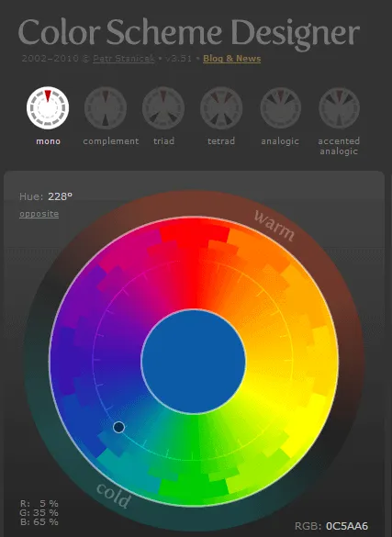
Task: Click the pure red area of wheel
Action: click(x=194, y=263)
